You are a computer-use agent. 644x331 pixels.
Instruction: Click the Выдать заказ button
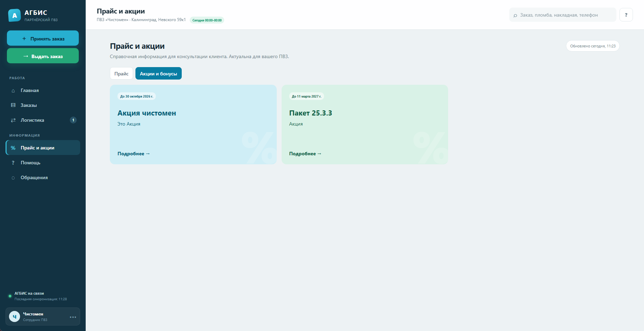[x=43, y=56]
